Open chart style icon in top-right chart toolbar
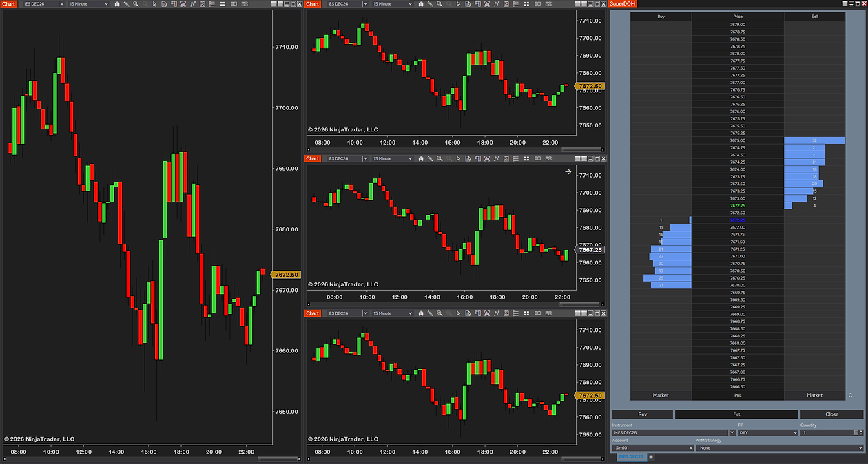 click(x=420, y=4)
